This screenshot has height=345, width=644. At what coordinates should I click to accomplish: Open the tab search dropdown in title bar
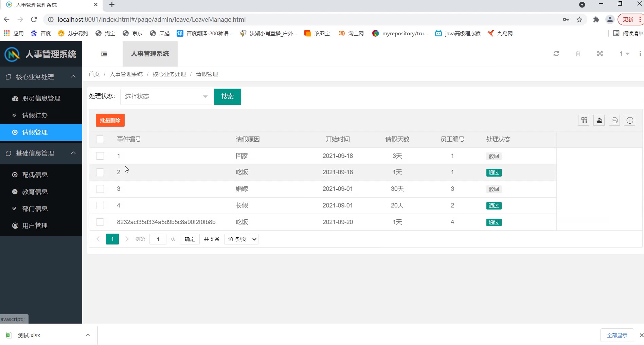click(582, 5)
